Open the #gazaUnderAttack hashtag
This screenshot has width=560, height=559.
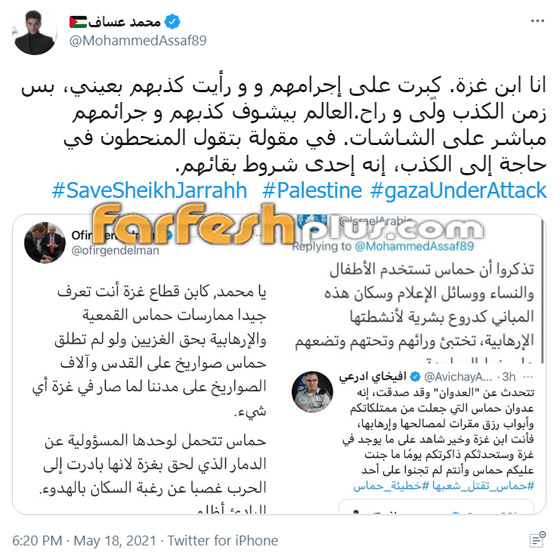(x=459, y=190)
